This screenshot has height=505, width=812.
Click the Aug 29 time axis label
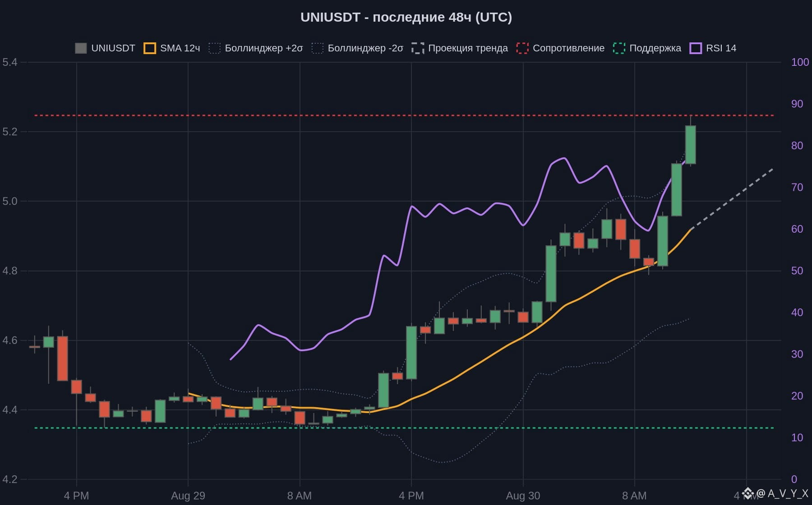[188, 496]
